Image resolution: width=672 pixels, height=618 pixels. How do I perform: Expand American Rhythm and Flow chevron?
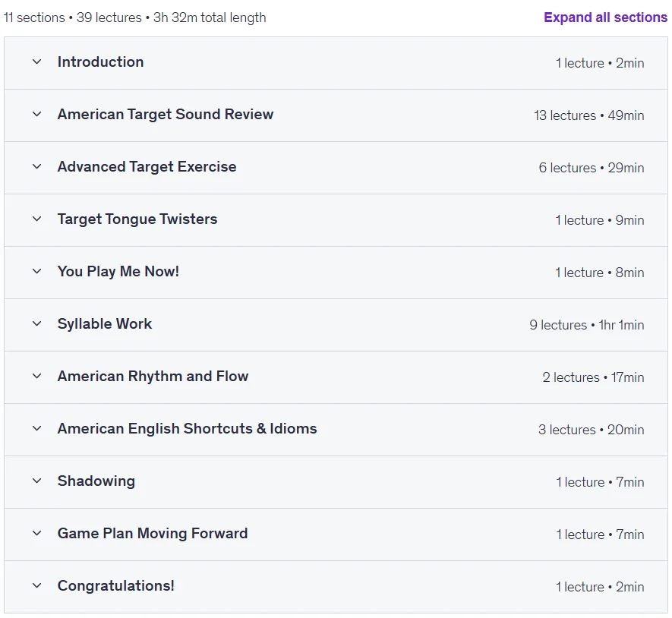pos(37,376)
